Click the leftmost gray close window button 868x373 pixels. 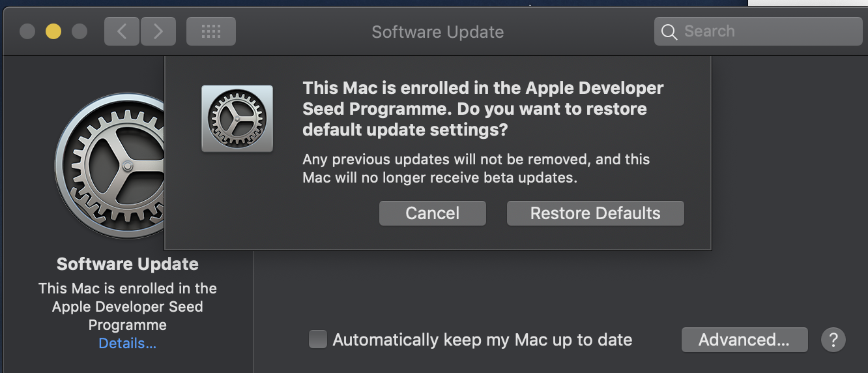tap(27, 31)
